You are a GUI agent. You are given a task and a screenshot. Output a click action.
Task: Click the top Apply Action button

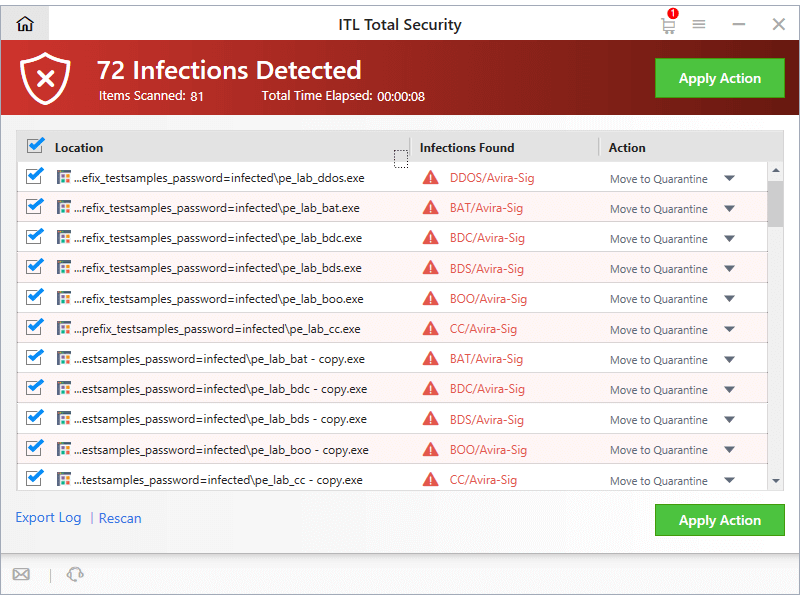click(719, 78)
